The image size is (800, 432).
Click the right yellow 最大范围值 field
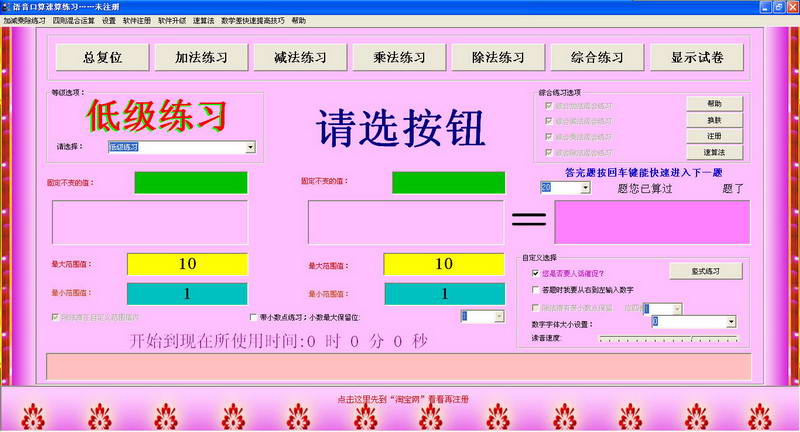pos(444,264)
